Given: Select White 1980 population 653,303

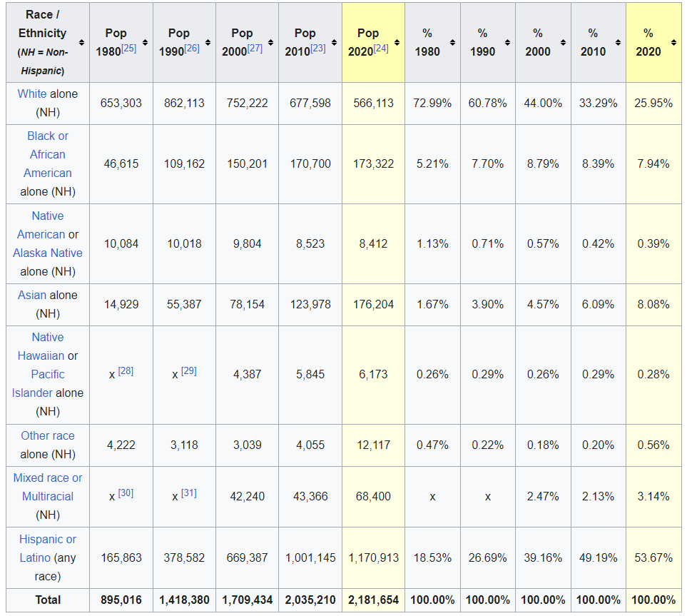Looking at the screenshot, I should (121, 103).
